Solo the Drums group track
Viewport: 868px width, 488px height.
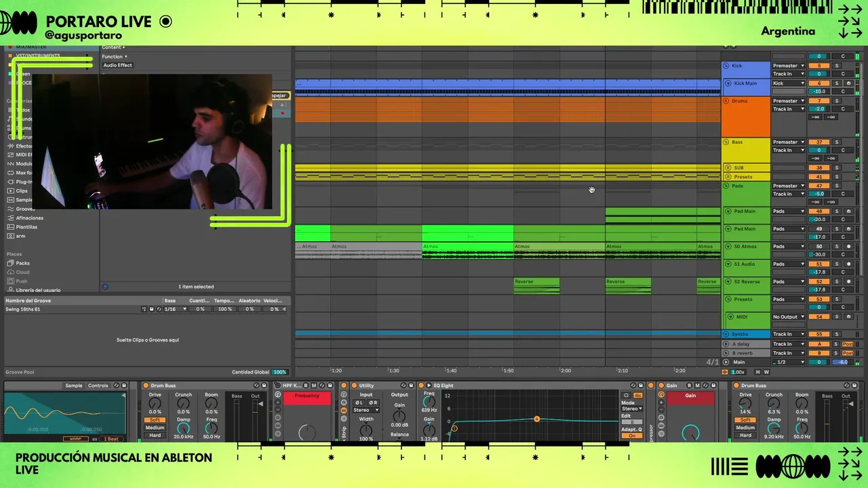(x=837, y=101)
